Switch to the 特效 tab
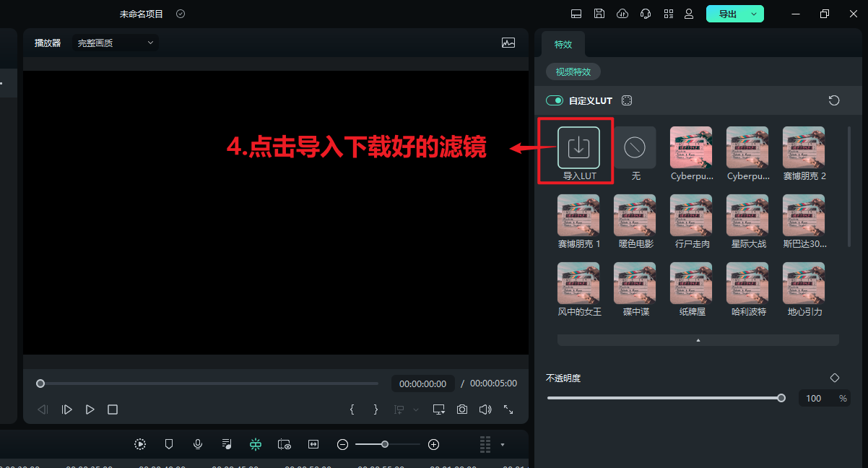Image resolution: width=868 pixels, height=468 pixels. (563, 44)
